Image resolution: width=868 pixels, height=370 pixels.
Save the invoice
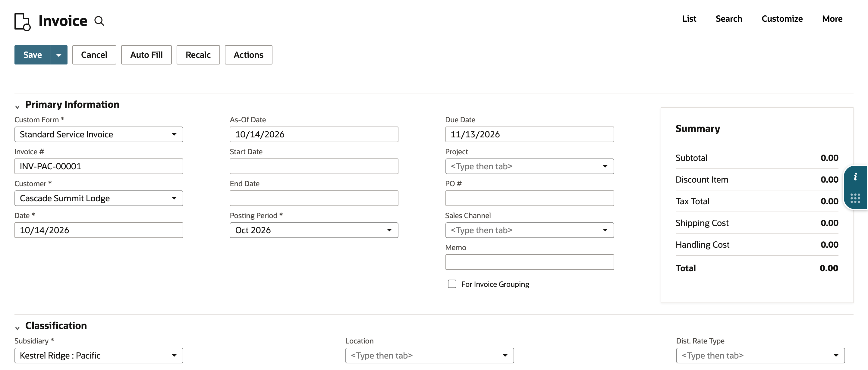click(x=32, y=55)
